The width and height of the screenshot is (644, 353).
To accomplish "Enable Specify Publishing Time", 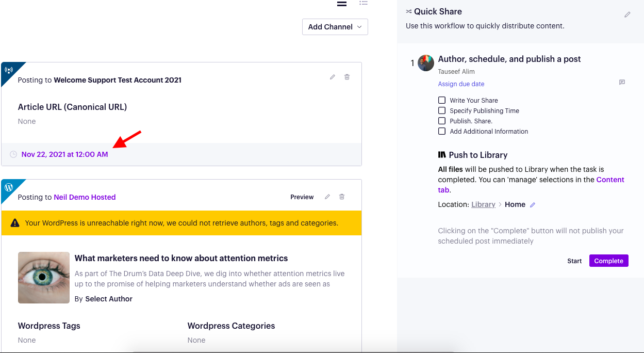I will 442,110.
